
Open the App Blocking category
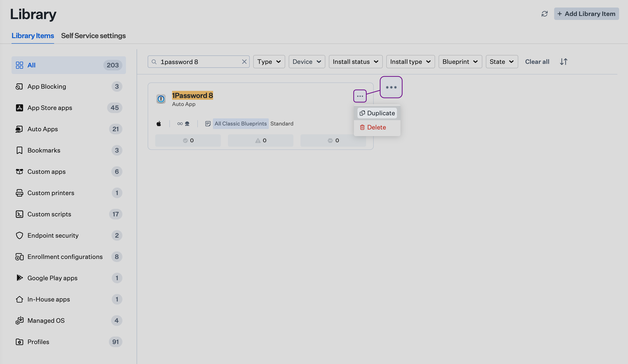69,86
